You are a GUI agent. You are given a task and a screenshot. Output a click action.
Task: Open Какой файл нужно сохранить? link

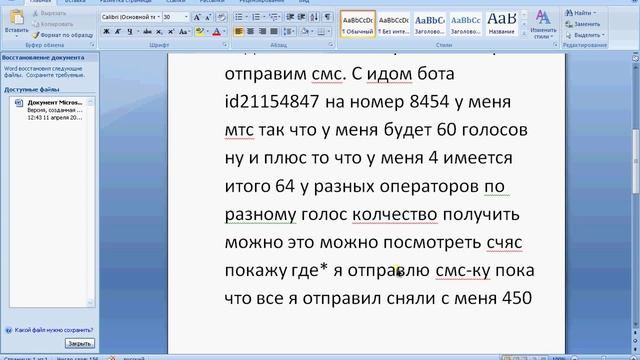[x=54, y=330]
